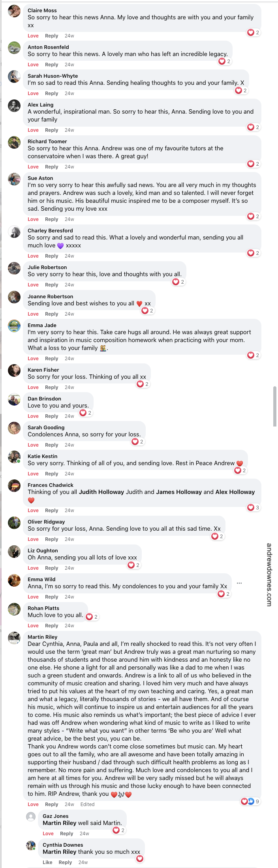Reply to Oliver Ridgway's comment
The width and height of the screenshot is (278, 868).
click(x=51, y=539)
